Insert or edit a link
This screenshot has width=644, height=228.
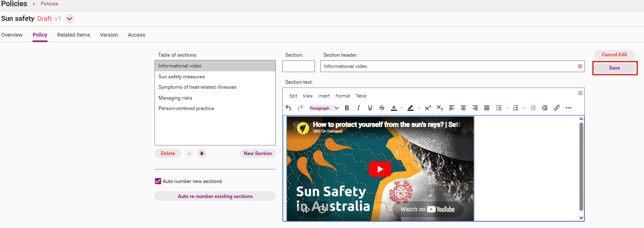point(557,108)
